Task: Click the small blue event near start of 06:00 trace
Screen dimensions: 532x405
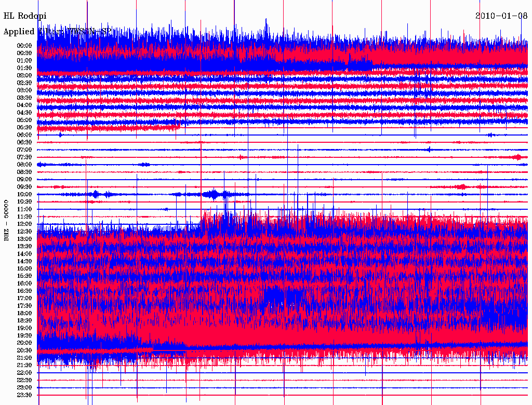Action: point(60,135)
